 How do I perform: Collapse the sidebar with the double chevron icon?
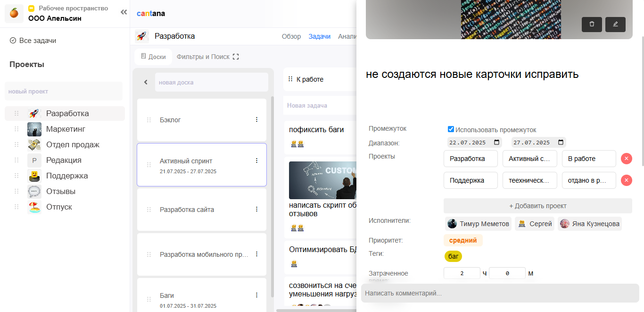124,13
